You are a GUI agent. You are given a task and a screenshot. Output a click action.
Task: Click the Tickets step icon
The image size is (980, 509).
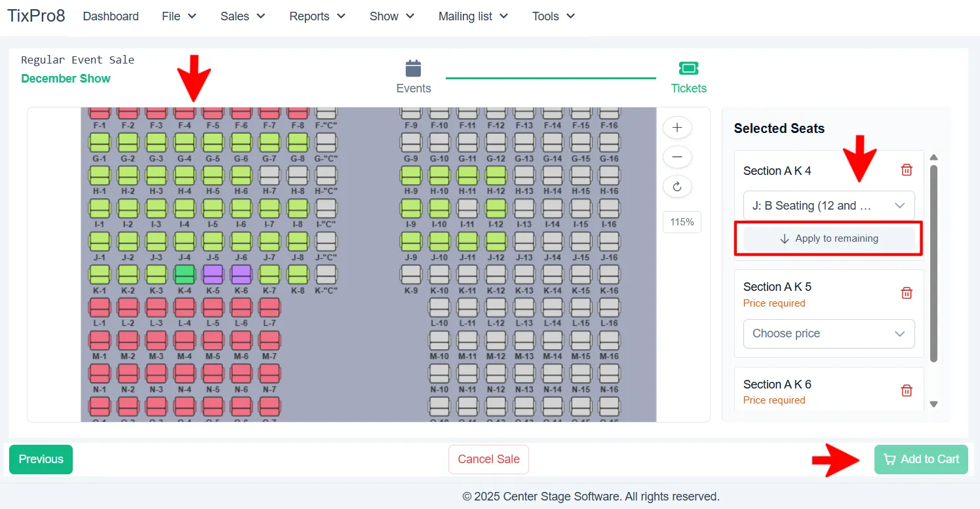click(x=688, y=68)
